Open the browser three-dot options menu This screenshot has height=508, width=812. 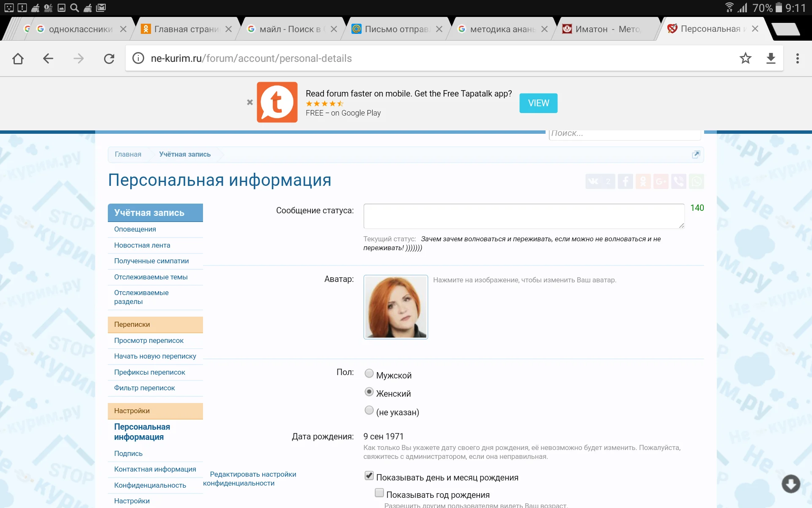click(x=798, y=58)
